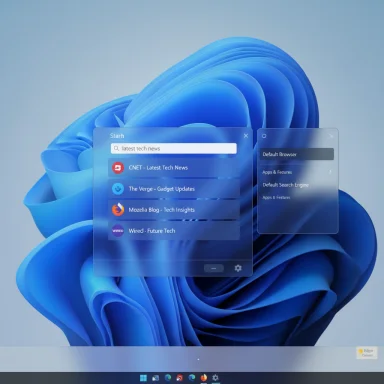Open "Mozilla Blog - Tech Insights" result
The image size is (384, 384).
174,210
